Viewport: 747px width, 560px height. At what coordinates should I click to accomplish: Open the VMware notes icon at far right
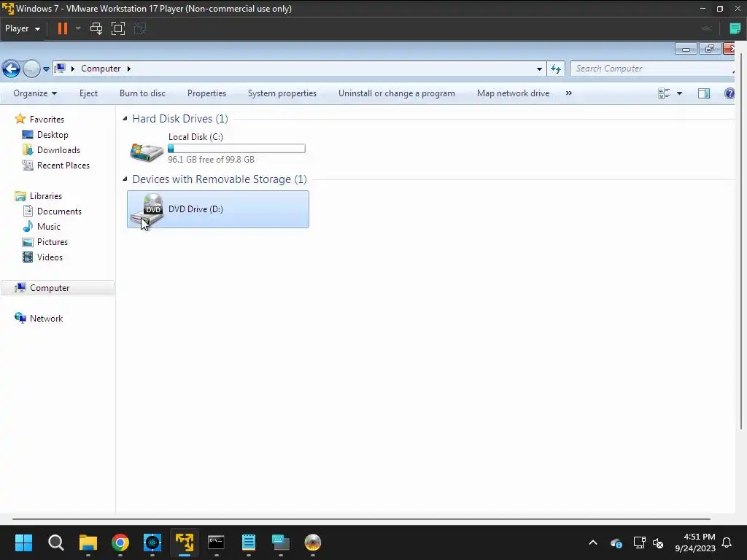735,28
